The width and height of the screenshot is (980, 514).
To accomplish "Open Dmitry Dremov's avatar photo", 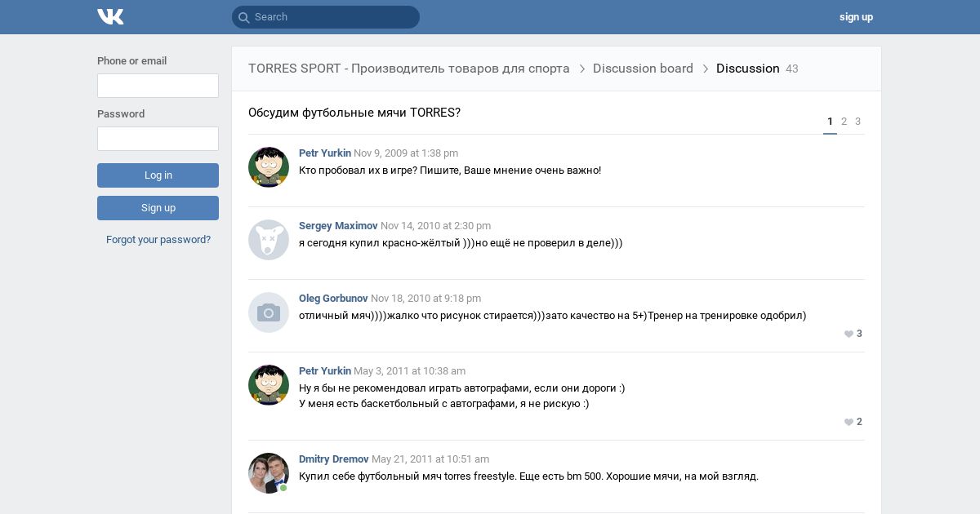I will [269, 473].
